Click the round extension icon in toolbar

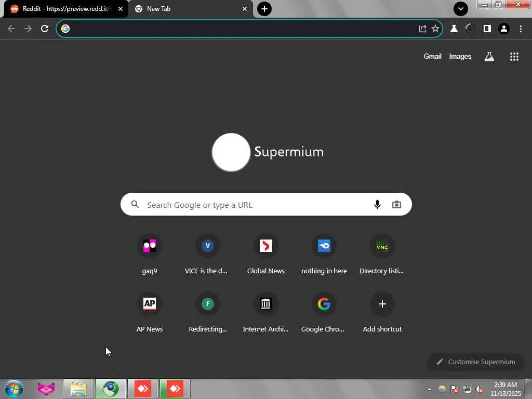tap(470, 29)
